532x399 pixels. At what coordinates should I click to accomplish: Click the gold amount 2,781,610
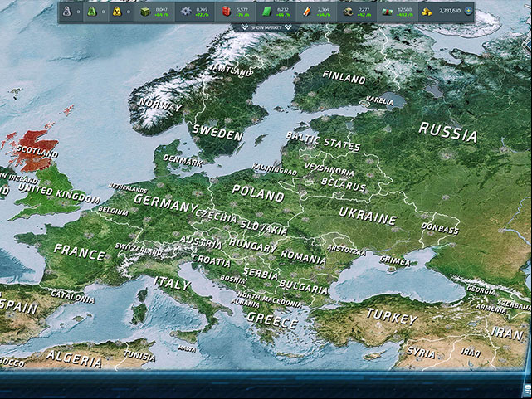click(x=450, y=11)
